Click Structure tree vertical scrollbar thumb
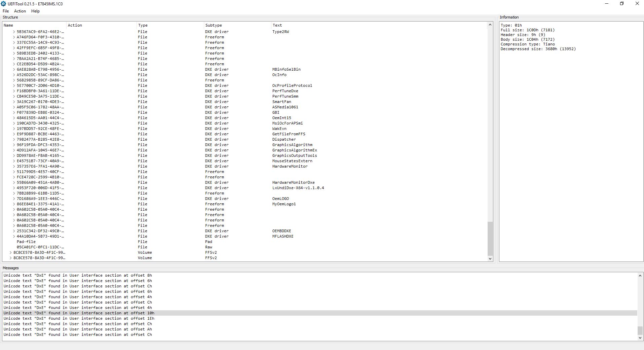The width and height of the screenshot is (644, 350). 490,239
